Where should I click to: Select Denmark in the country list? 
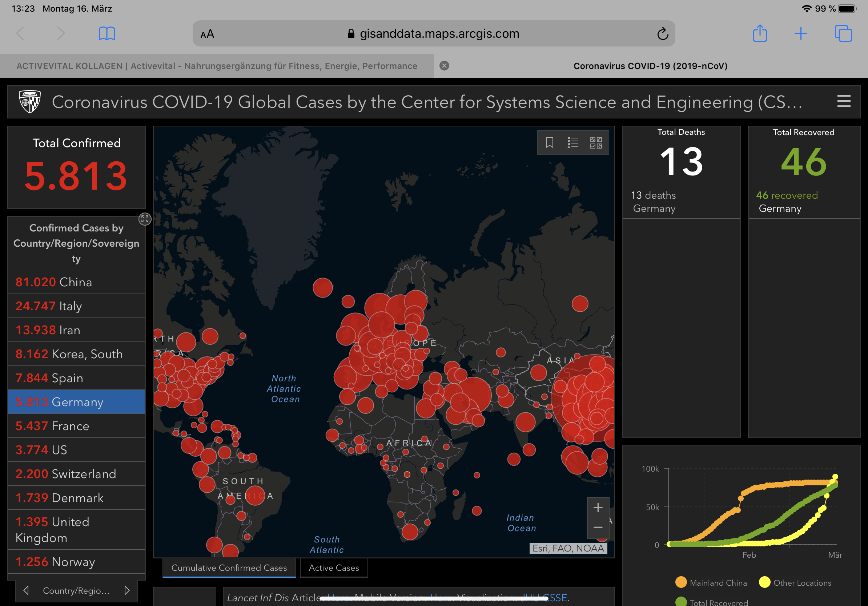pyautogui.click(x=76, y=498)
